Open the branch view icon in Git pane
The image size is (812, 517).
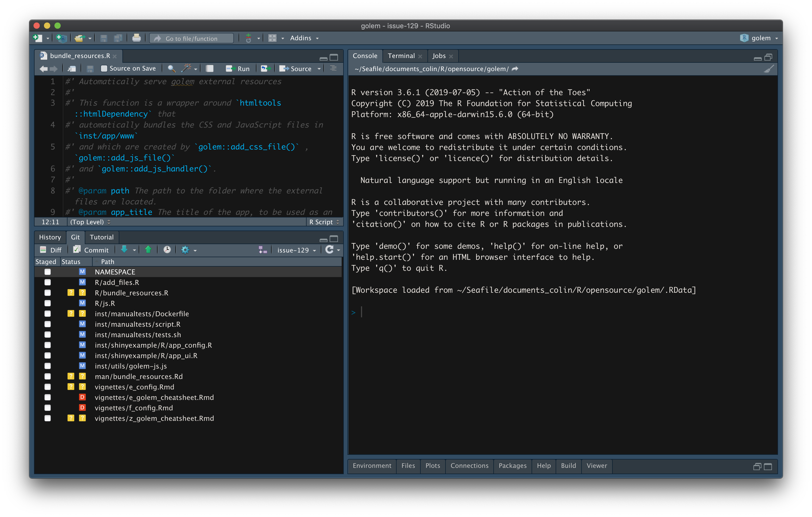263,250
